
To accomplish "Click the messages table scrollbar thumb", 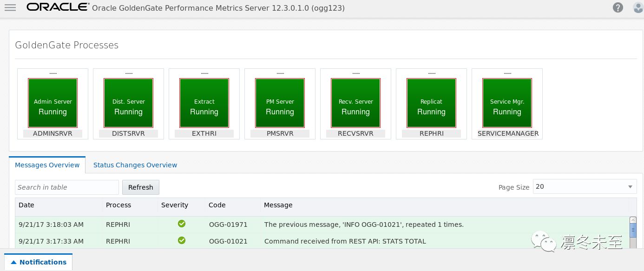I will (633, 230).
